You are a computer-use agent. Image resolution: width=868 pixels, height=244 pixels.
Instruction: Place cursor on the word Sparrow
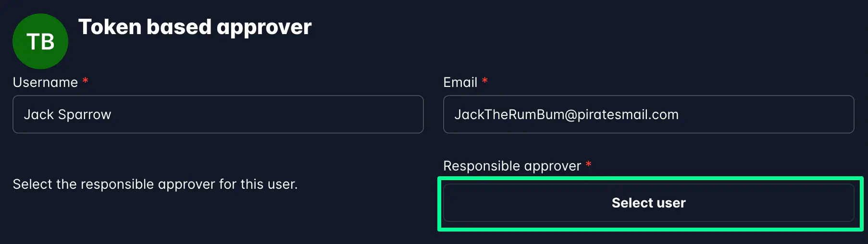coord(85,115)
